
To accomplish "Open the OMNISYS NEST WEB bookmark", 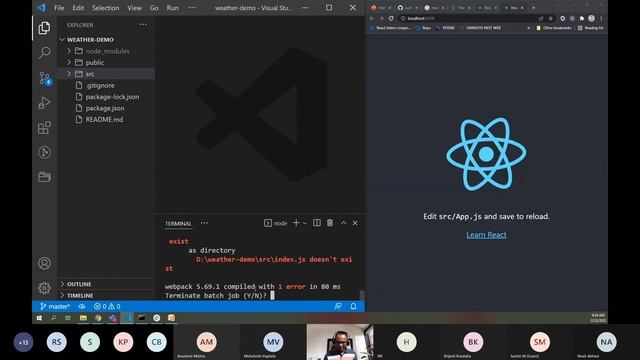I will (480, 28).
